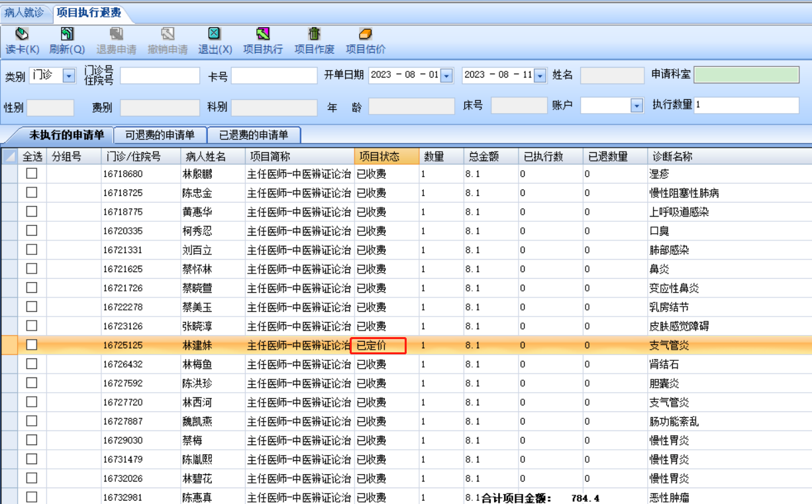The width and height of the screenshot is (812, 504).
Task: Check the highlighted 林建妹 row checkbox
Action: [x=32, y=345]
